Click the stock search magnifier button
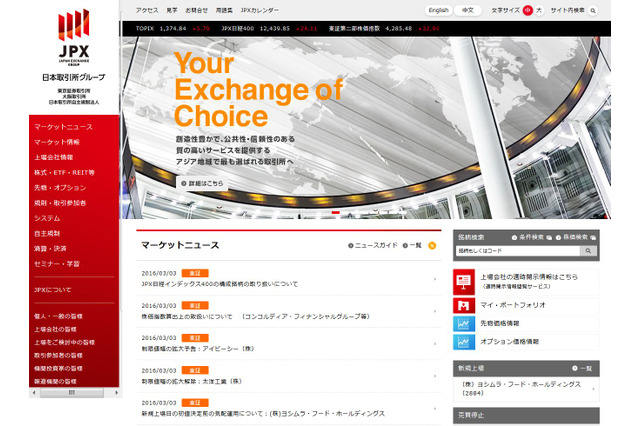This screenshot has height=426, width=640. 588,251
